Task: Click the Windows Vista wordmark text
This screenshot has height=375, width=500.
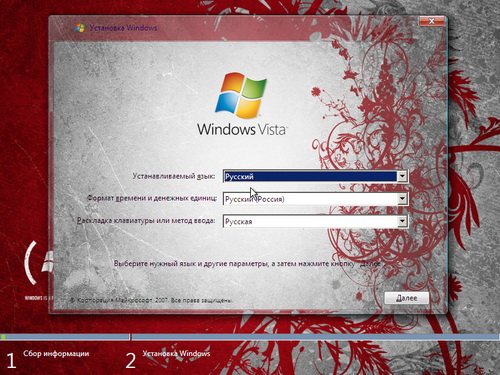Action: [x=242, y=129]
